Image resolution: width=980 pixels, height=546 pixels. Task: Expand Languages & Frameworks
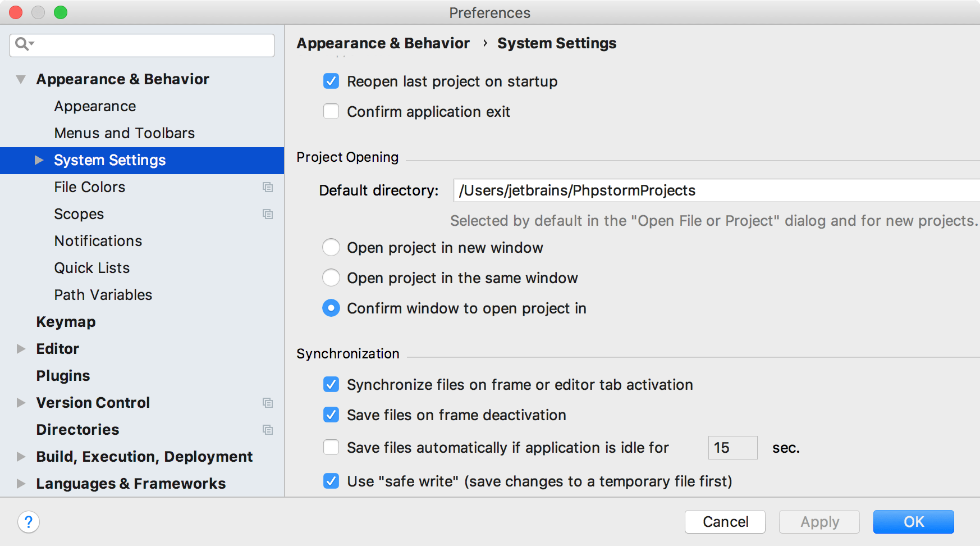tap(20, 483)
